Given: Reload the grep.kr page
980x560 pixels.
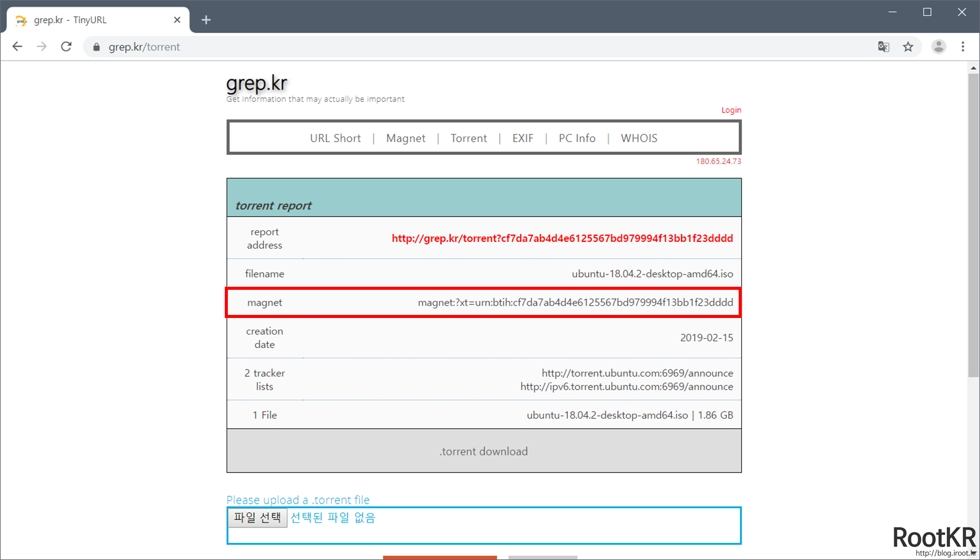Looking at the screenshot, I should (66, 47).
